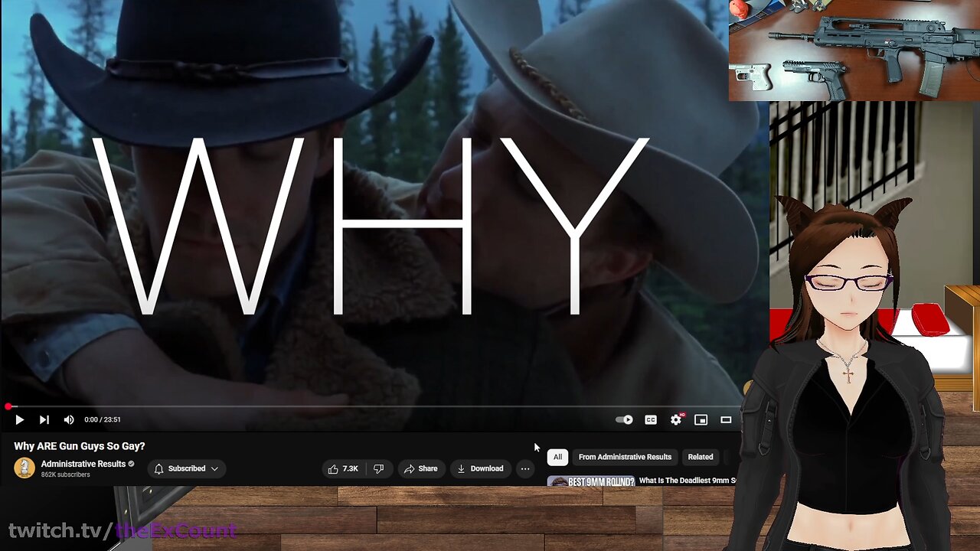
Task: Share the video
Action: pyautogui.click(x=420, y=468)
